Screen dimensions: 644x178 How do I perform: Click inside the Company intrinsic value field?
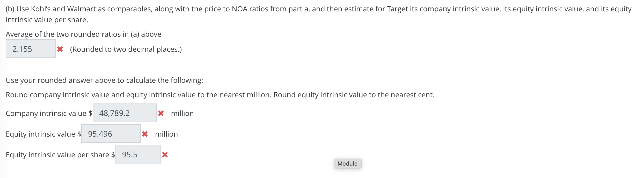tap(125, 113)
